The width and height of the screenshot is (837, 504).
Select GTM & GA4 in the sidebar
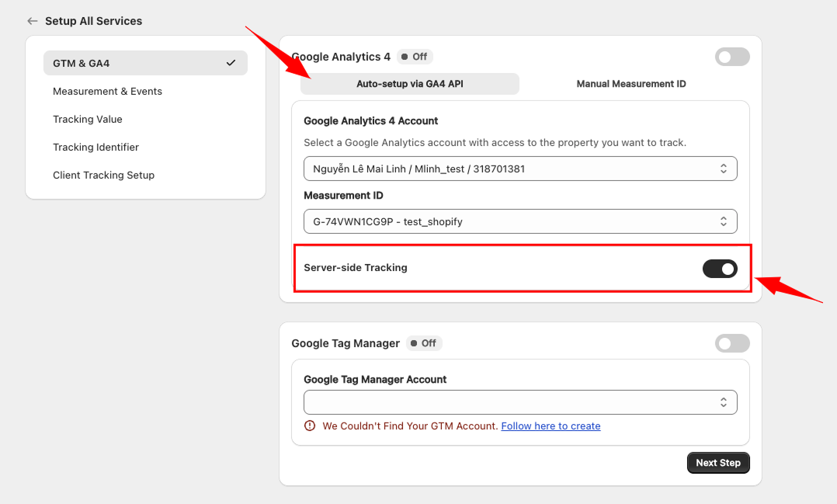click(x=145, y=63)
